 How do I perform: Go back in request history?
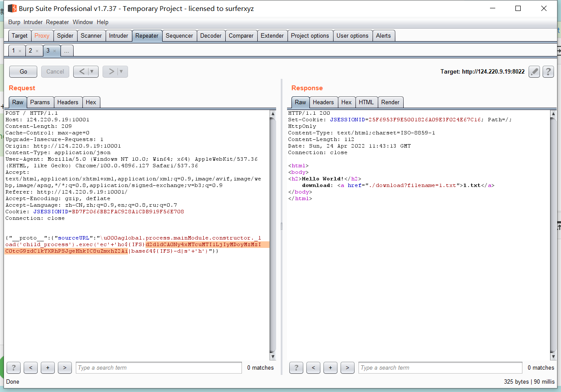(x=81, y=71)
